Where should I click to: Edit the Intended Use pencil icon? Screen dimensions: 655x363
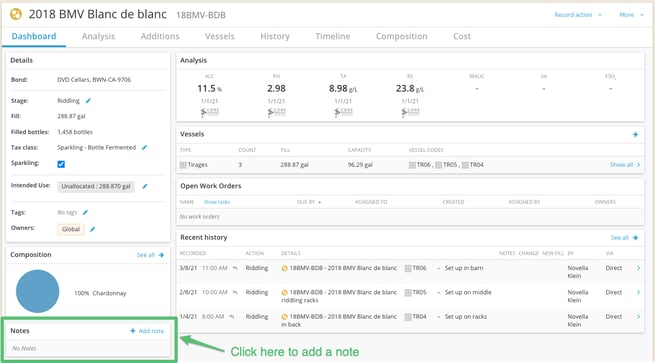point(145,186)
